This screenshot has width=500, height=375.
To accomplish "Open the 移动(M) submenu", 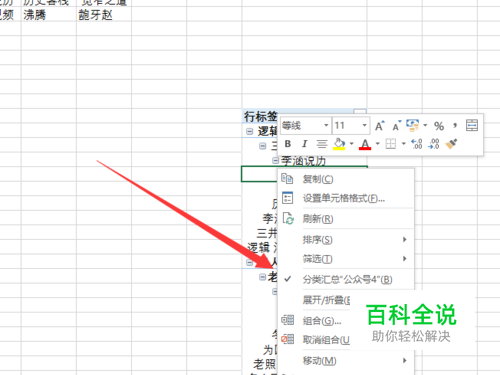I will [346, 360].
